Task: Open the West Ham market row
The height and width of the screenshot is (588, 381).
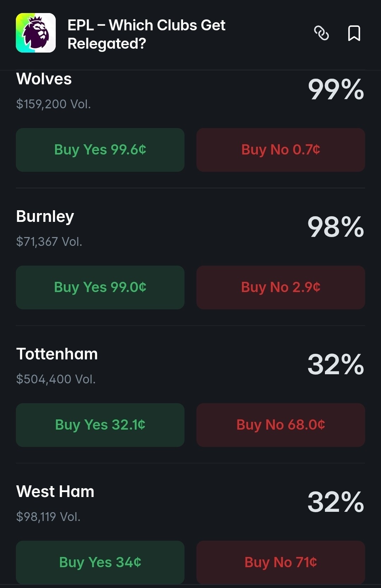Action: point(55,491)
